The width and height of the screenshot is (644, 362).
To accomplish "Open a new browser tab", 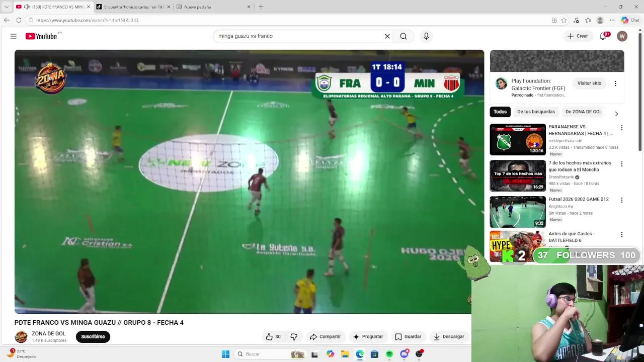I will click(261, 7).
